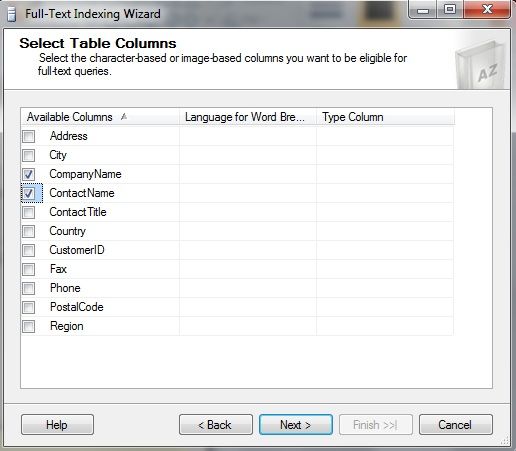This screenshot has height=451, width=516.
Task: Close the wizard with the X button
Action: coord(487,9)
